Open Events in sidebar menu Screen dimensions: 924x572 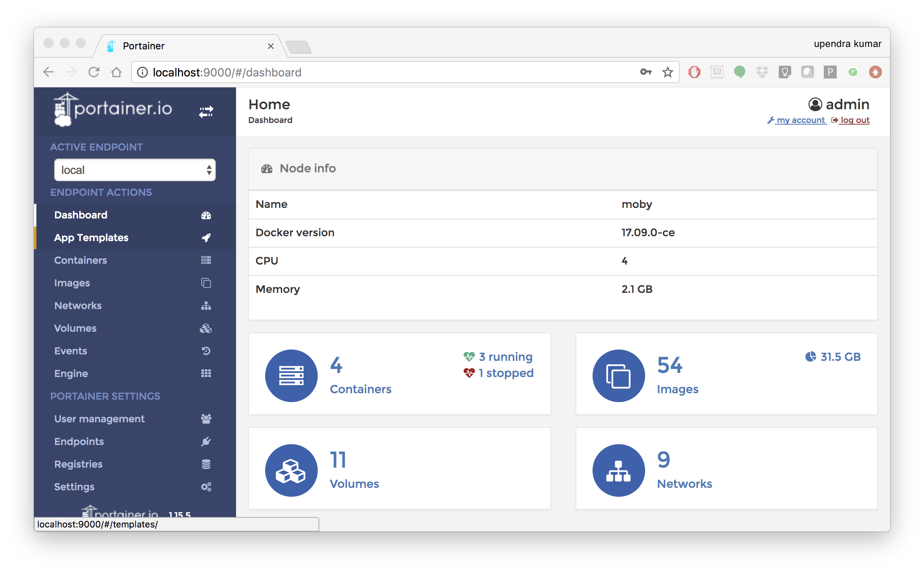135,351
